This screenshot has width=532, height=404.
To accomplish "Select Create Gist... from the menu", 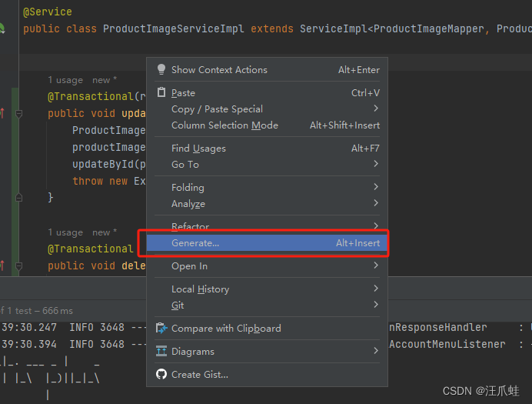I will 267,375.
